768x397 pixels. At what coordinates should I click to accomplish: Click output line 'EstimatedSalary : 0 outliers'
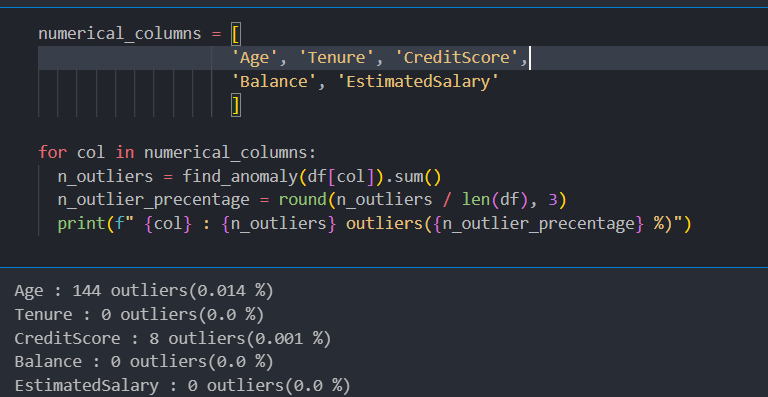pos(182,386)
